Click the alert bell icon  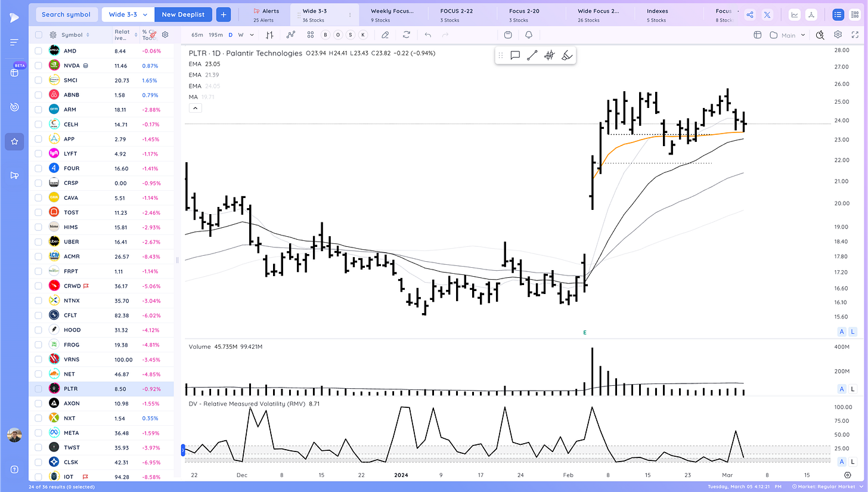tap(529, 35)
